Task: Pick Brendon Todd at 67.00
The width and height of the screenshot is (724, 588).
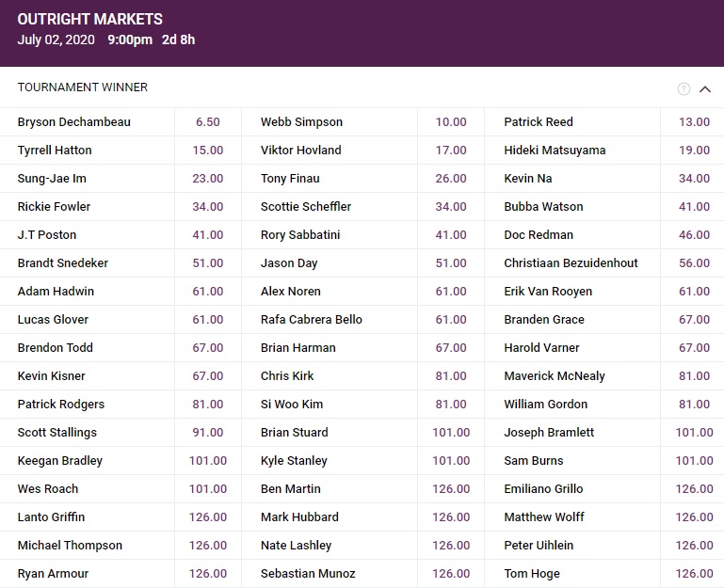Action: click(x=208, y=347)
